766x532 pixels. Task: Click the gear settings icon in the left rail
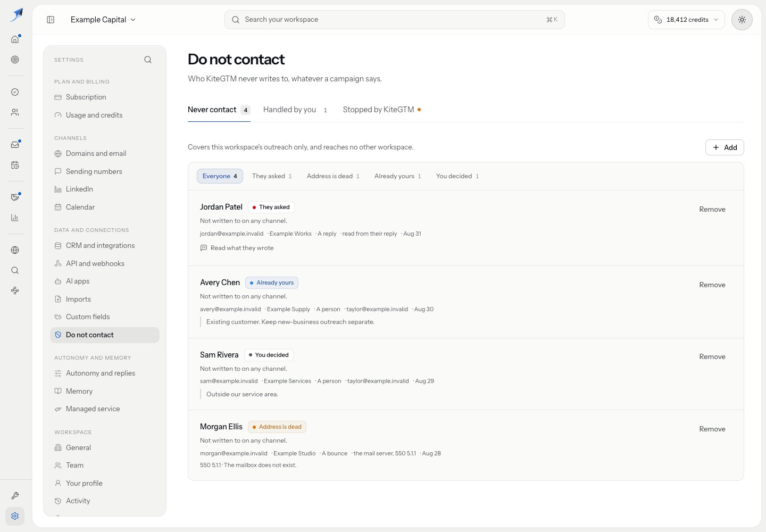click(x=15, y=516)
